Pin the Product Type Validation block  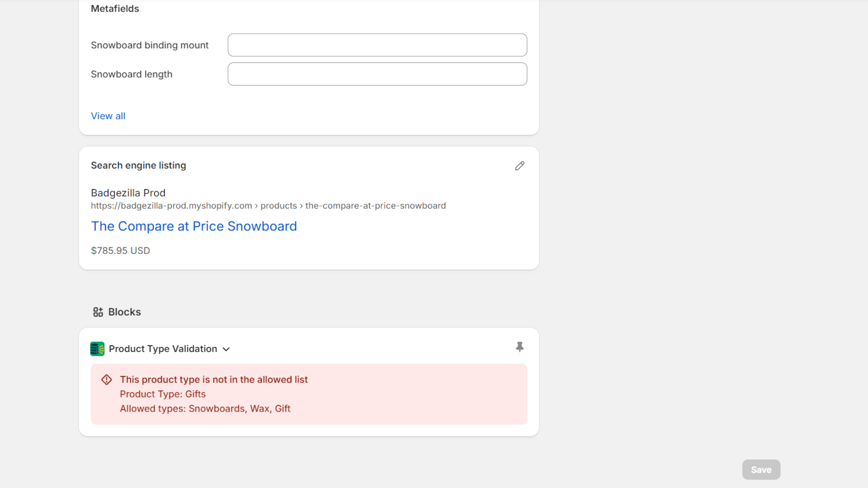pyautogui.click(x=520, y=347)
